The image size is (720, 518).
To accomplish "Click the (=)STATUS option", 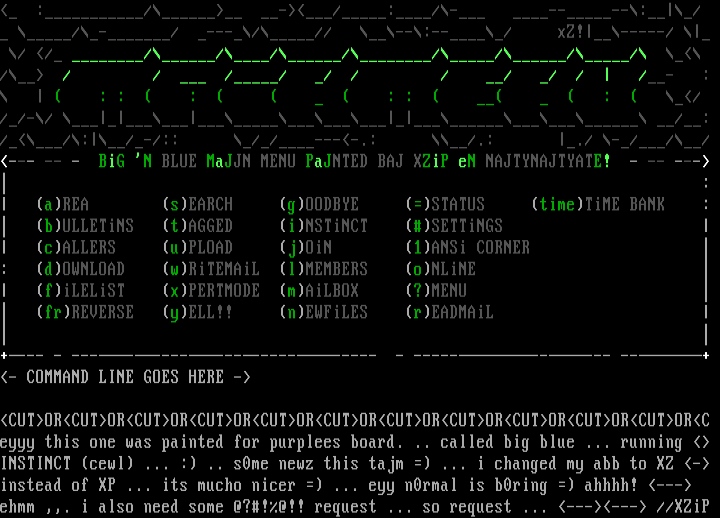I will pos(445,204).
